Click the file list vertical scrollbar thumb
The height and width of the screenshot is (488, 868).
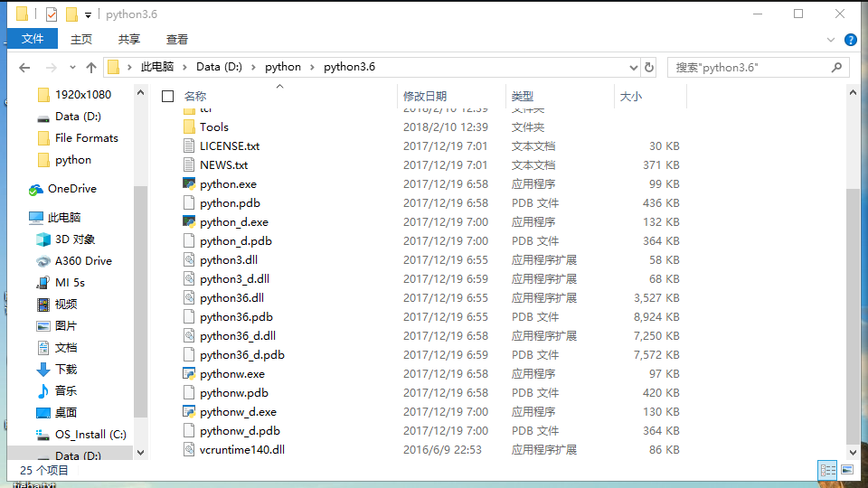(x=853, y=316)
